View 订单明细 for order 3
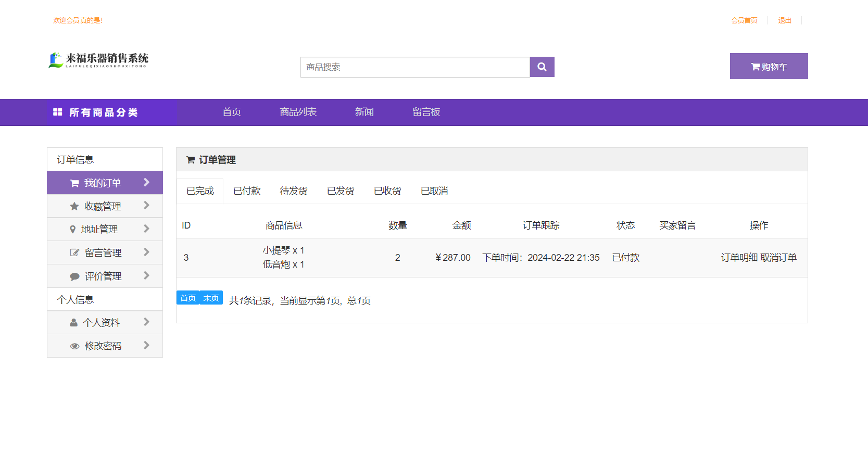Viewport: 868px width, 468px height. pyautogui.click(x=739, y=258)
